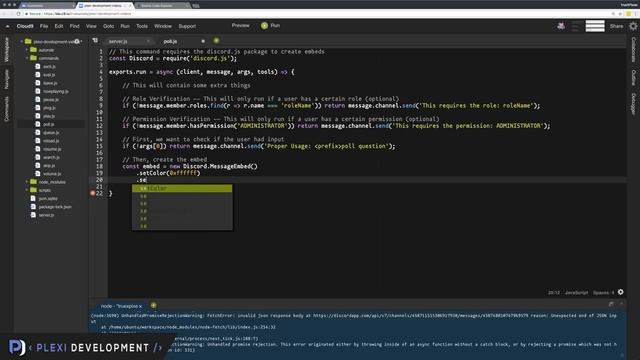The image size is (640, 360).
Task: Close the node terminal tab
Action: [x=140, y=306]
